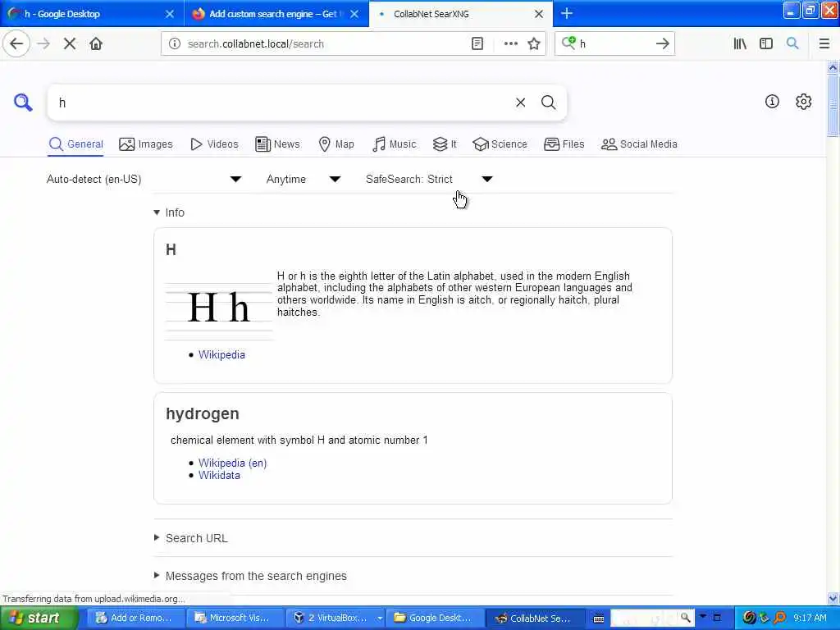This screenshot has width=840, height=630.
Task: Switch to Google Desktop taskbar item
Action: [x=435, y=618]
